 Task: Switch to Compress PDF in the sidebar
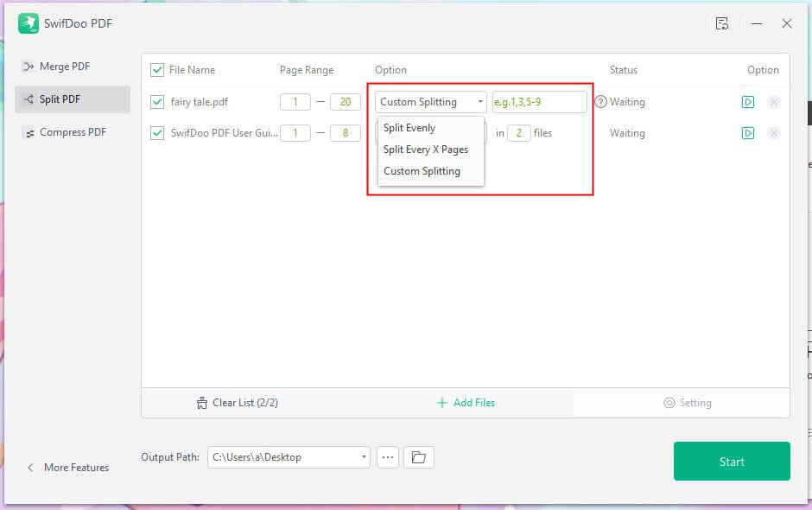pos(73,132)
